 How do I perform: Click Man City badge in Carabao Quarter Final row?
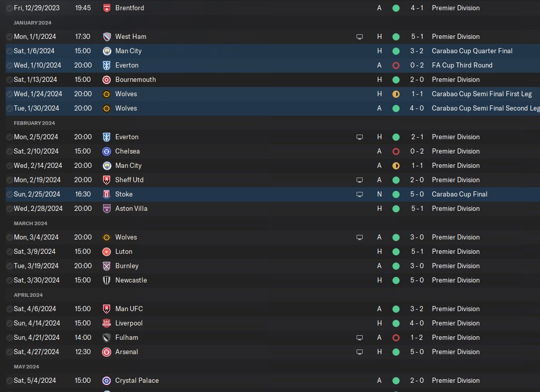pyautogui.click(x=107, y=51)
